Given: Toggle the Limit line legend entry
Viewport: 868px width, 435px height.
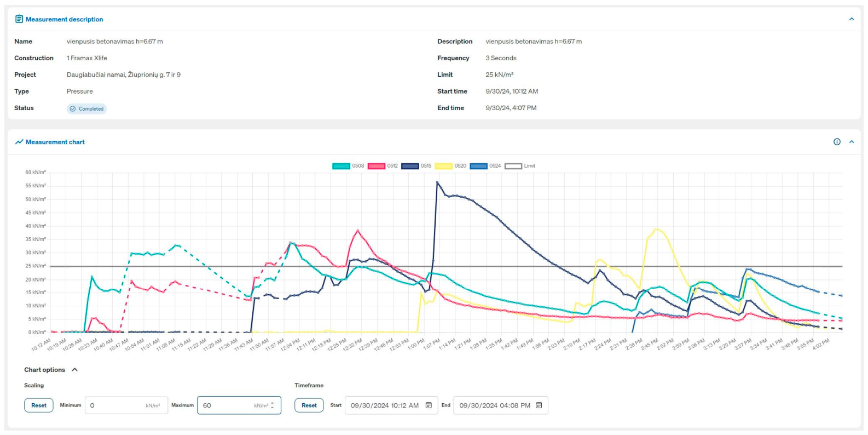Looking at the screenshot, I should (x=520, y=166).
